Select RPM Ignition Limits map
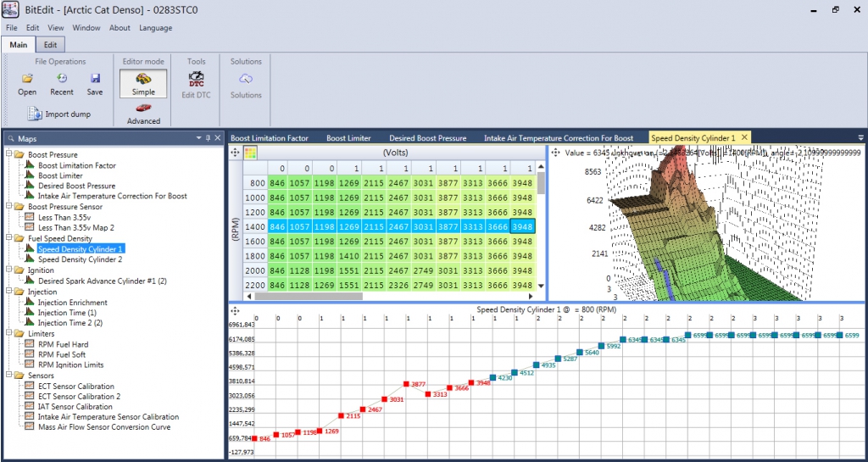868x462 pixels. coord(71,365)
